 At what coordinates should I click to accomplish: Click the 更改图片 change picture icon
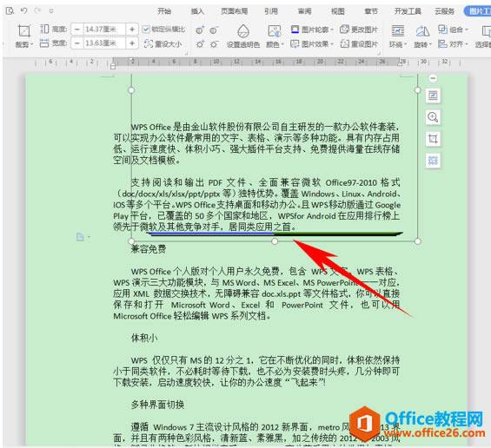tap(359, 30)
